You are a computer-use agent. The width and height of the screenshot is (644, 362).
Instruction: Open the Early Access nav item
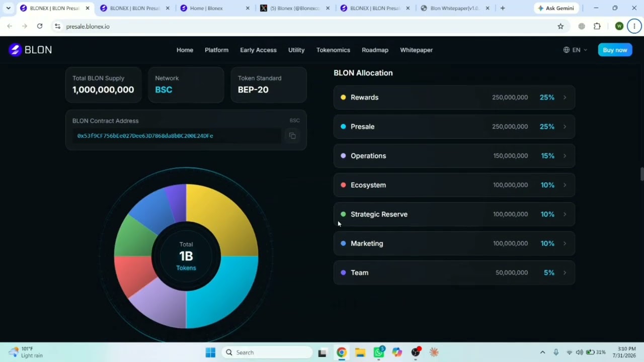(258, 50)
